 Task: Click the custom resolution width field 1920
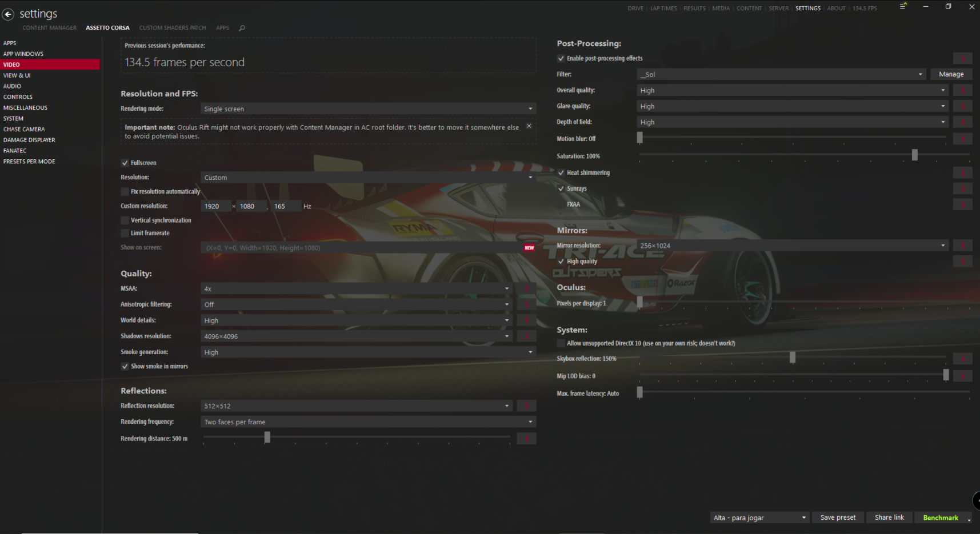click(217, 206)
